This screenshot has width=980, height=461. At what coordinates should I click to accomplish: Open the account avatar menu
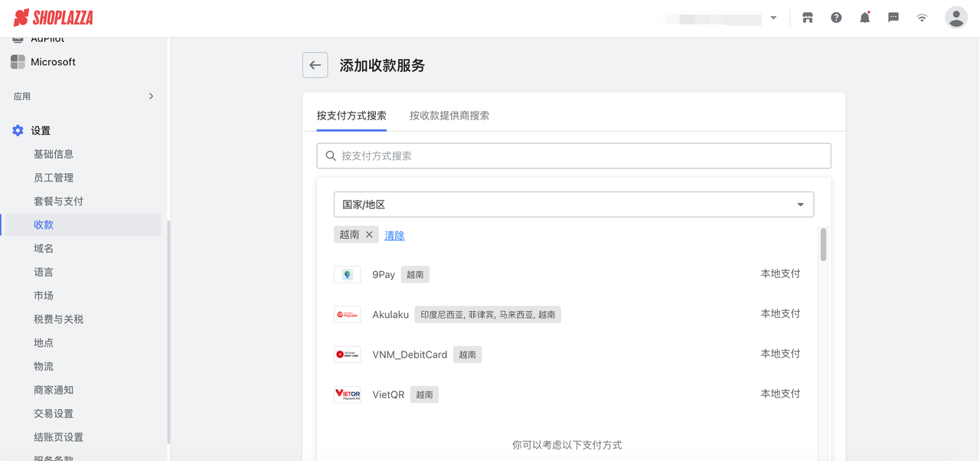pos(955,17)
